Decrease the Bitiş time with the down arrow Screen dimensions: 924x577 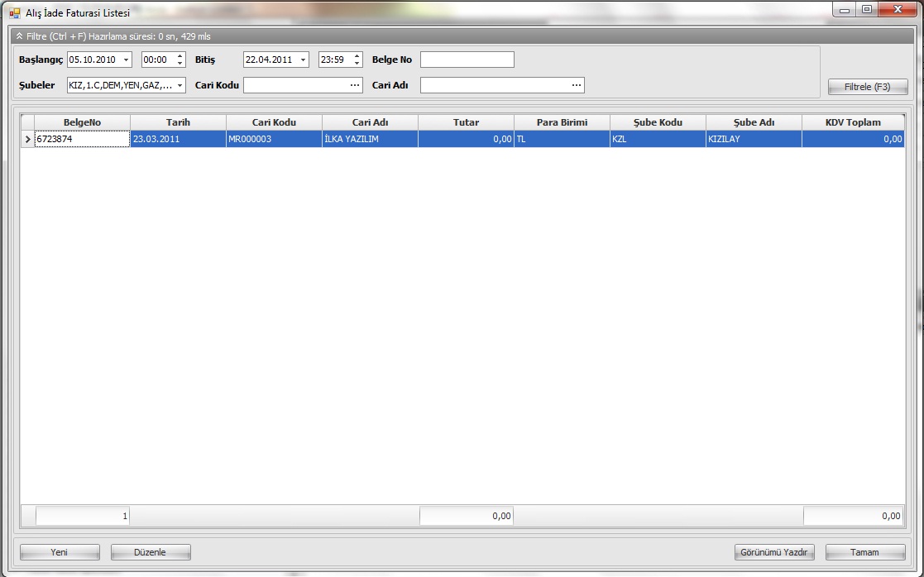point(357,63)
